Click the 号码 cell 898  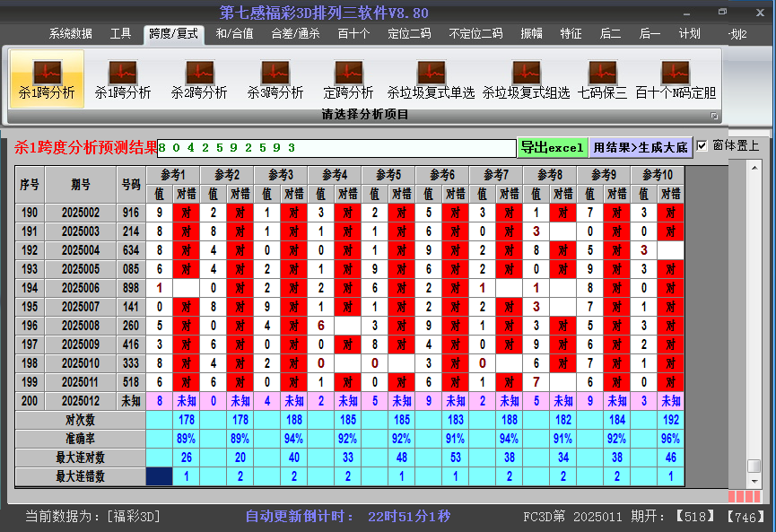(131, 288)
